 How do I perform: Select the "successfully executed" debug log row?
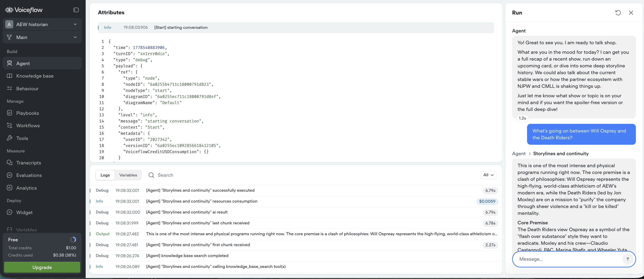[296, 190]
